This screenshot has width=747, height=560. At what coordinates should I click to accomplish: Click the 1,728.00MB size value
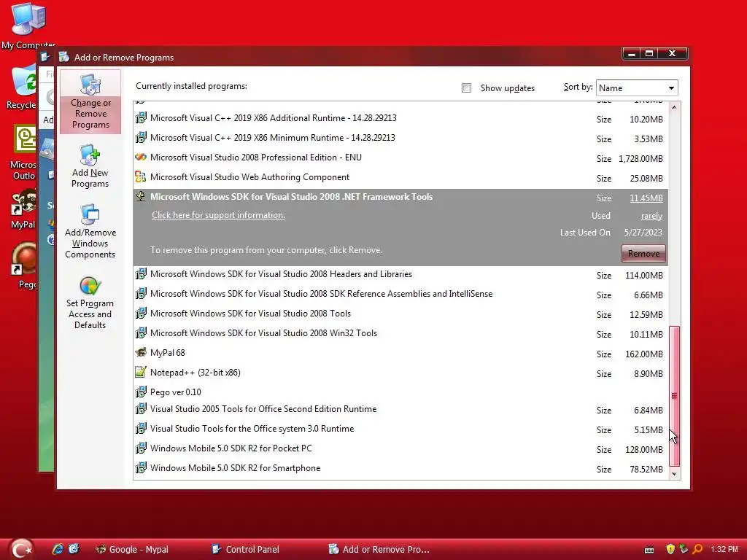coord(640,158)
